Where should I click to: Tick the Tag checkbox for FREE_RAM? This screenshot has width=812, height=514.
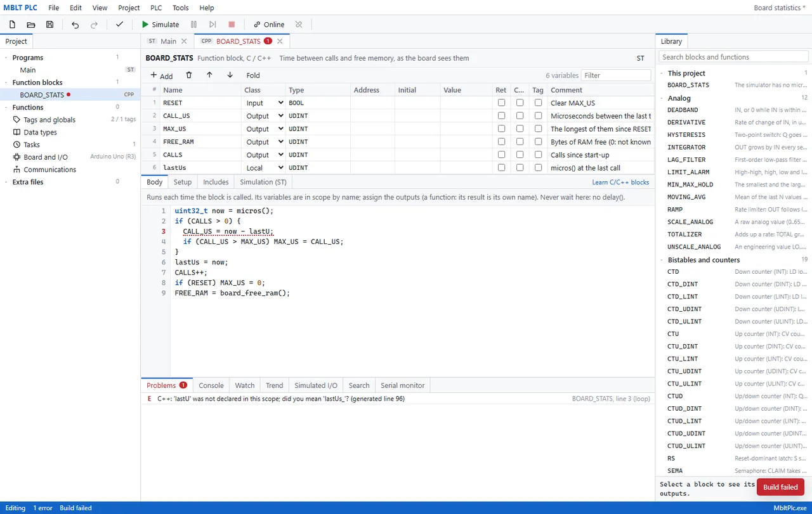click(538, 142)
